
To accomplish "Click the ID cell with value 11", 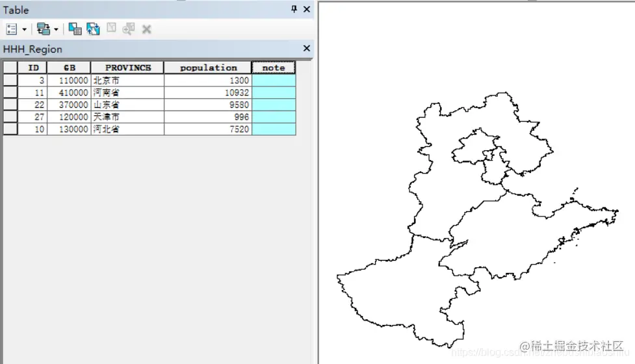I will click(x=32, y=92).
